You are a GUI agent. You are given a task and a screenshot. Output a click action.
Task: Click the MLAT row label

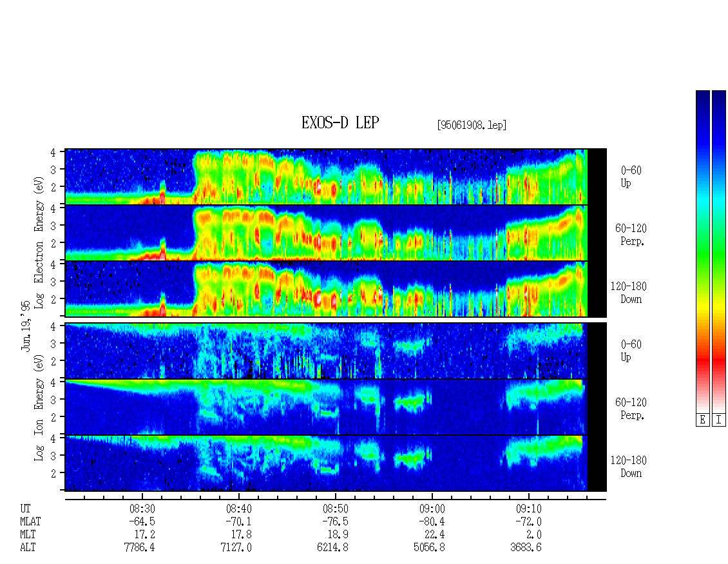[x=30, y=521]
